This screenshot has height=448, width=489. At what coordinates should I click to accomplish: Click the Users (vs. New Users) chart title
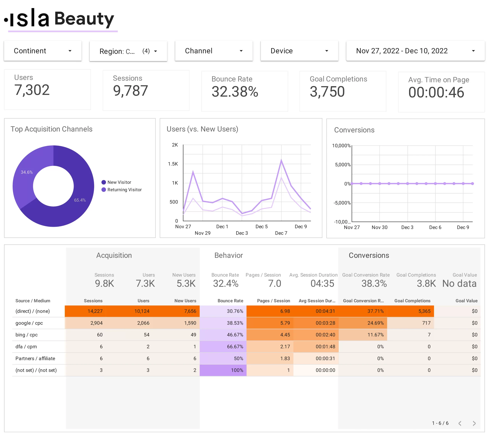(x=202, y=129)
